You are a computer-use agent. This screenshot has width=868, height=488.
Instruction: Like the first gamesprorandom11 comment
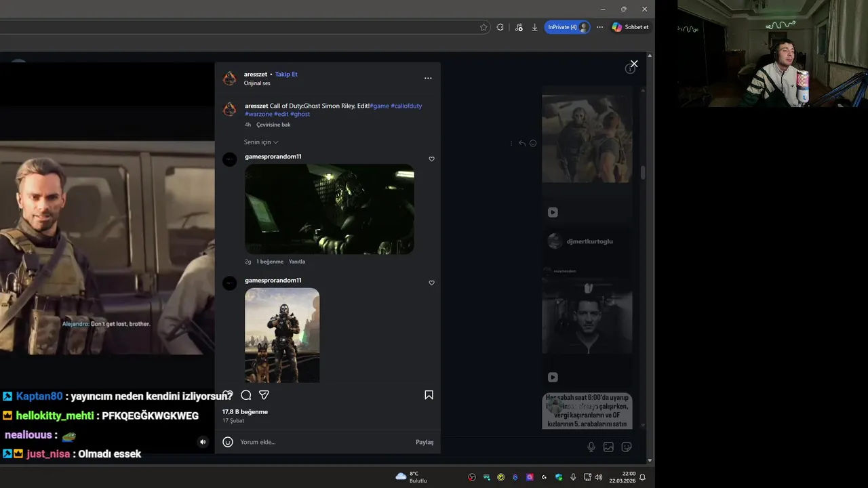431,159
